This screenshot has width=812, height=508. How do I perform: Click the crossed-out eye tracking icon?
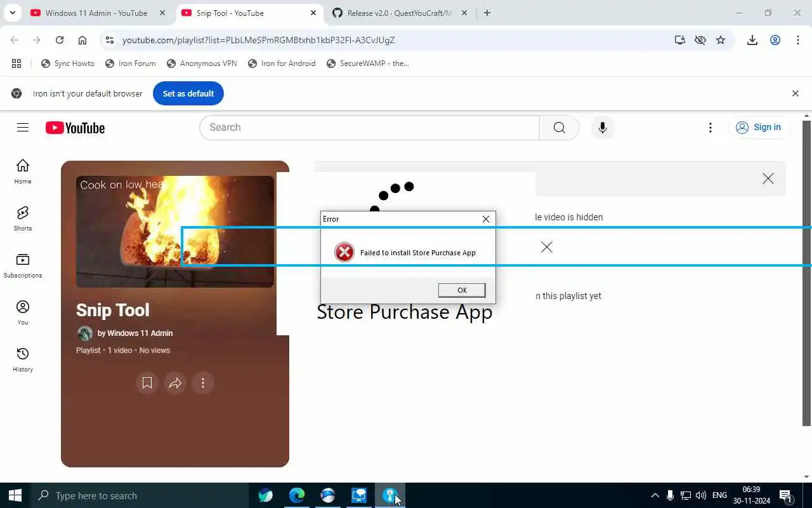click(x=700, y=40)
